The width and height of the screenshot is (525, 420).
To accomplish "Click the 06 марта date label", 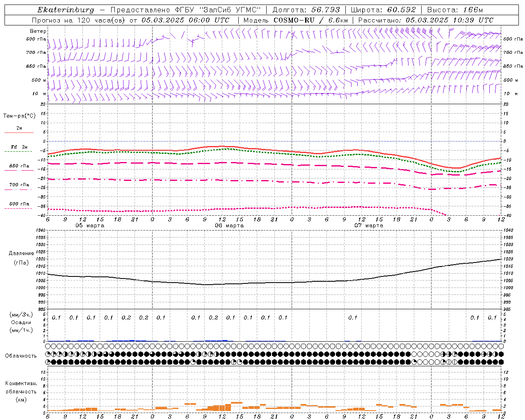I will (229, 226).
